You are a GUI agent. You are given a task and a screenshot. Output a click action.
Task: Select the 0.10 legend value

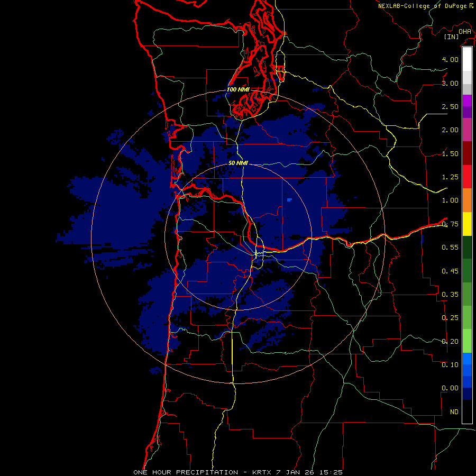[450, 364]
